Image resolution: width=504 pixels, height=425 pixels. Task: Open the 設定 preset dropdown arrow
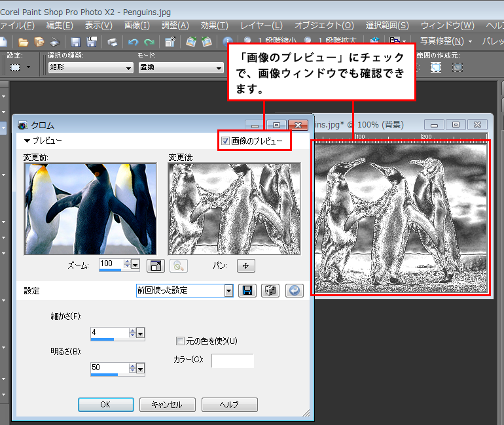pos(28,67)
